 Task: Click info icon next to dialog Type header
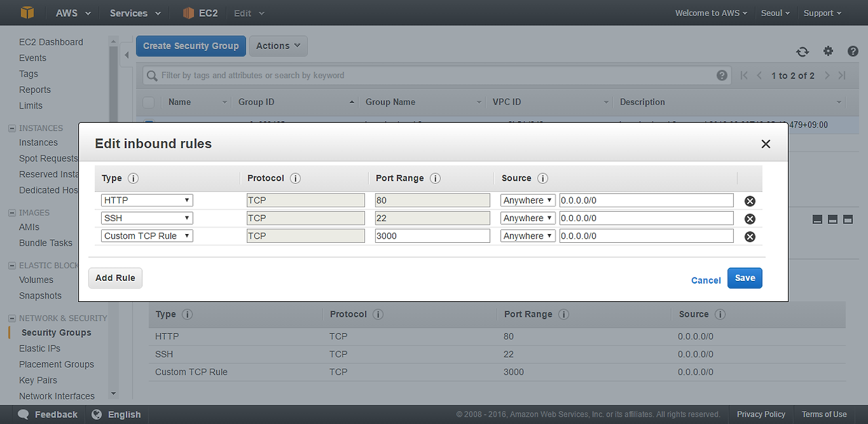coord(133,178)
